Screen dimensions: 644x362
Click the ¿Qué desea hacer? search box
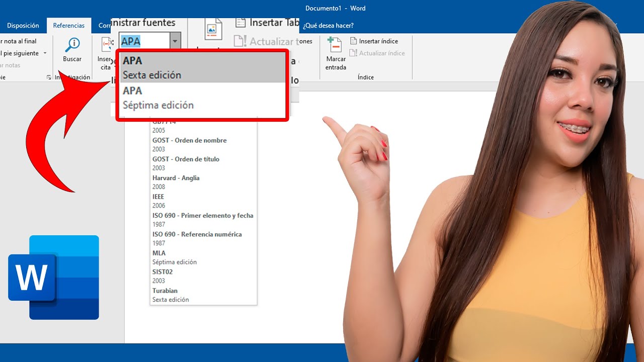(328, 26)
